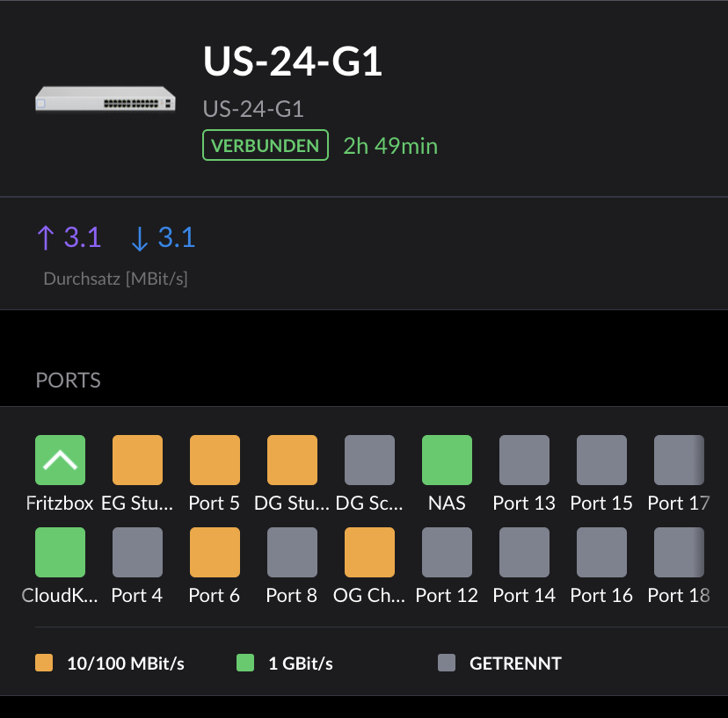
Task: Open Port 8 details
Action: [x=292, y=552]
